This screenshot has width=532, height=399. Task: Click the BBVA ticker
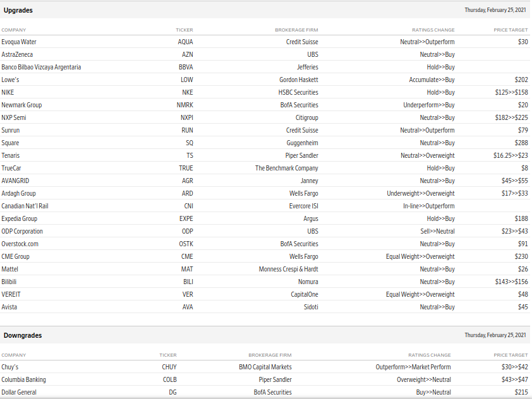tap(186, 67)
